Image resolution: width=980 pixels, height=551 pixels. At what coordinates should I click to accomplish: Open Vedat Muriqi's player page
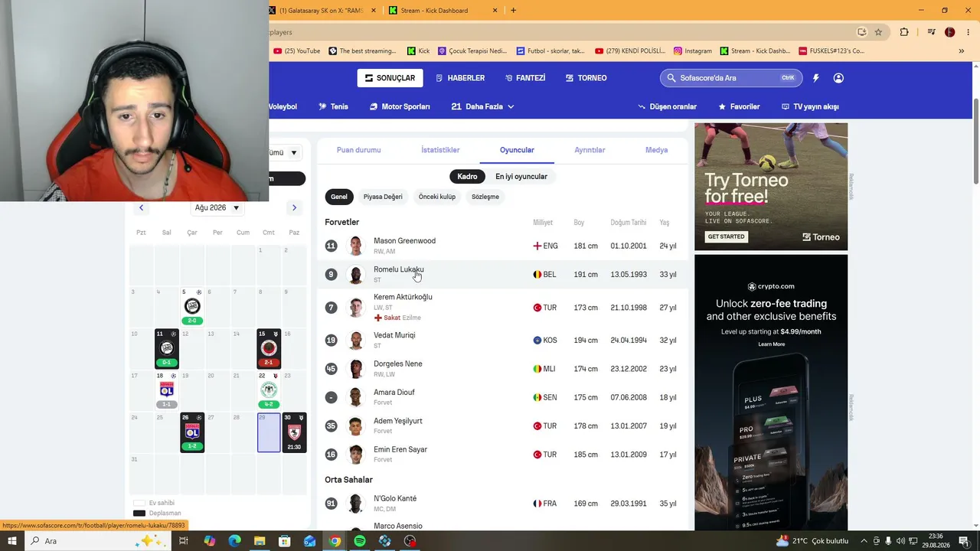[x=394, y=335]
